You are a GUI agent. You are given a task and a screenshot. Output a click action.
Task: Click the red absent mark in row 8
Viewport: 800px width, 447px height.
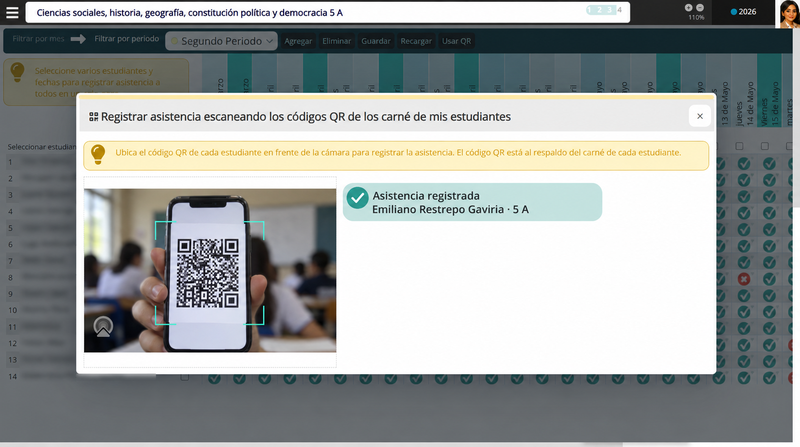744,279
